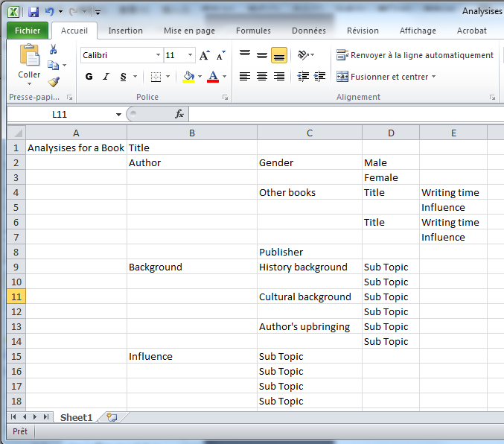Switch to the Formules tab
Image resolution: width=504 pixels, height=444 pixels.
click(x=253, y=31)
